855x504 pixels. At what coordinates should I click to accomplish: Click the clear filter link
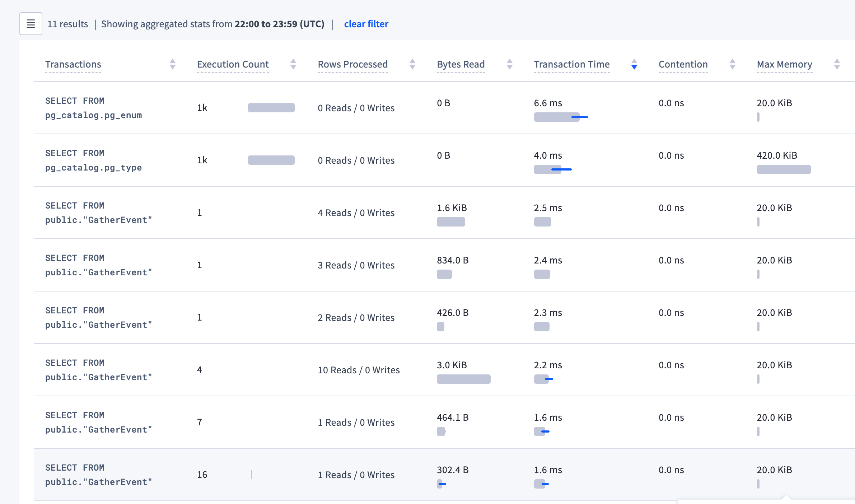366,24
